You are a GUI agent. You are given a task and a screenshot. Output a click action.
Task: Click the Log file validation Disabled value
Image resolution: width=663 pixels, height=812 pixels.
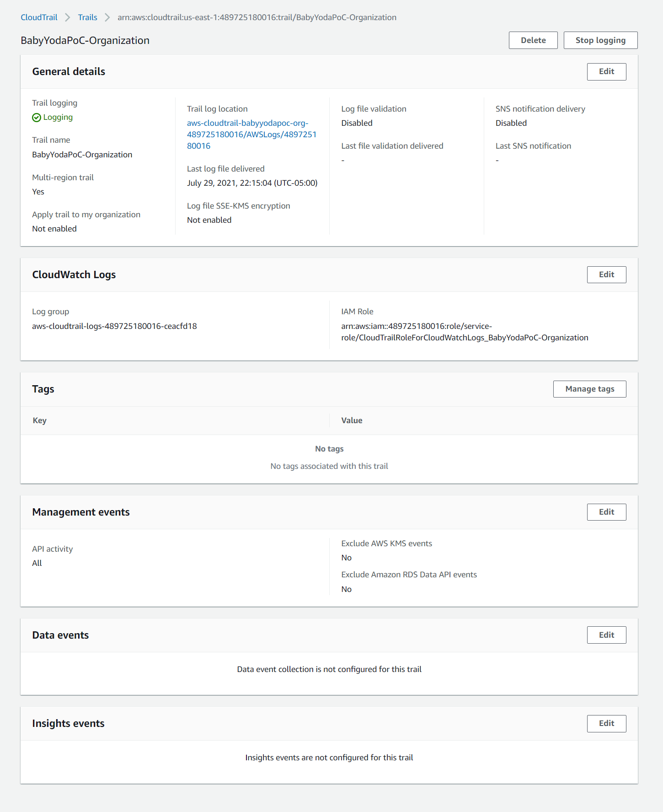357,123
